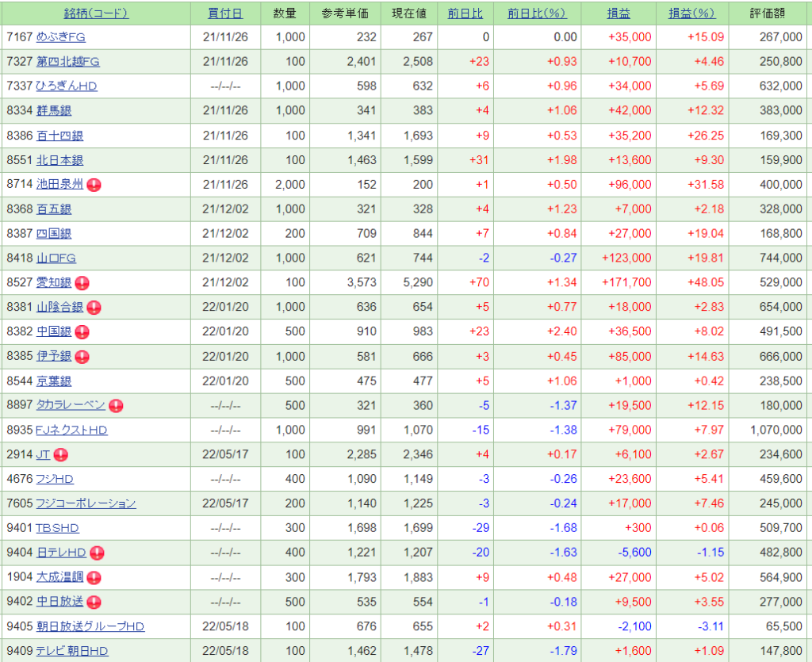812x662 pixels.
Task: Open タカラレーベン stock link
Action: 71,405
